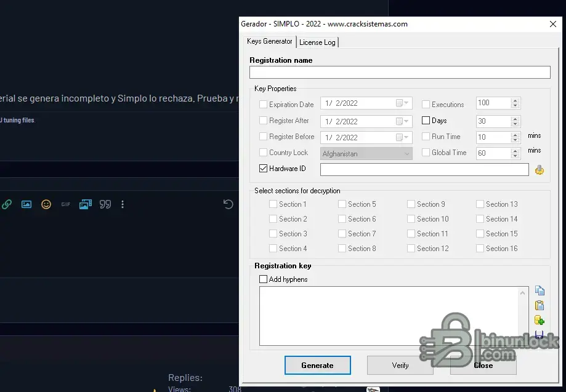The image size is (566, 392).
Task: Enable the Days checkbox
Action: (x=426, y=121)
